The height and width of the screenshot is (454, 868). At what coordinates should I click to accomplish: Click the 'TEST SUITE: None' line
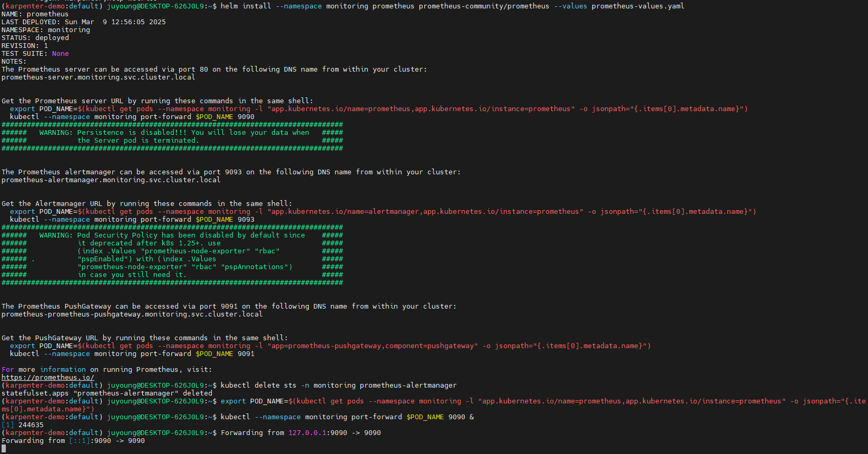tap(35, 54)
